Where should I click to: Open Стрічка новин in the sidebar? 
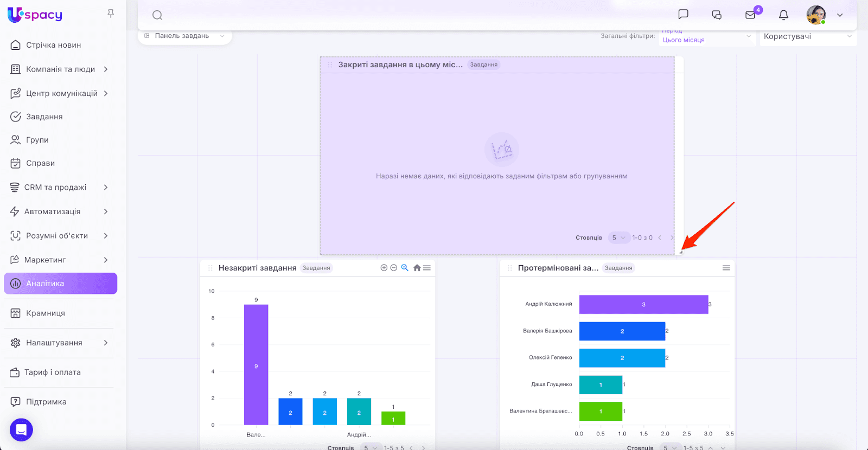pos(53,45)
